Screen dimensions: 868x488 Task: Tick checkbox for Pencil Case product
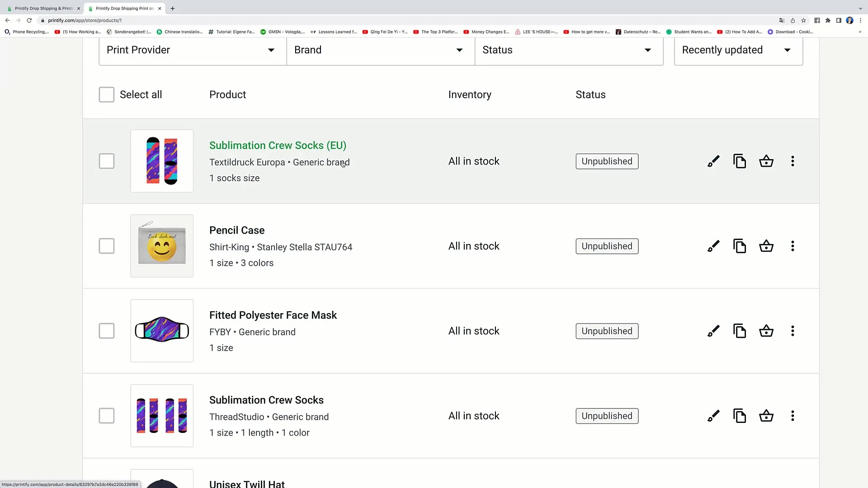point(107,246)
